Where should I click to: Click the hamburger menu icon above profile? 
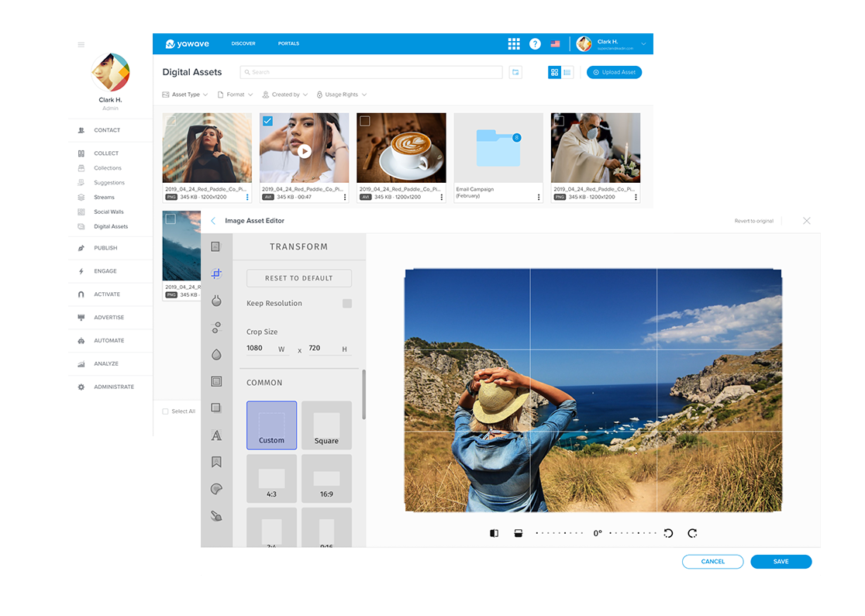(81, 45)
